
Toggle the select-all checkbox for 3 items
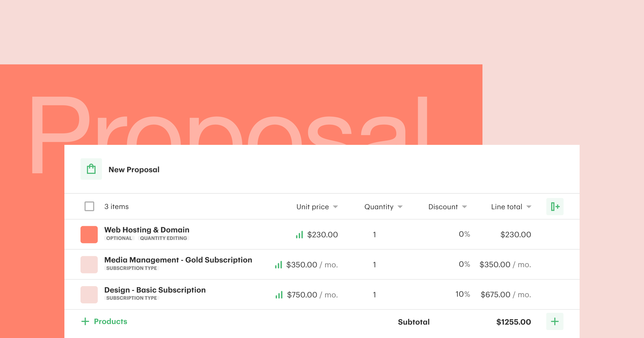(x=89, y=206)
